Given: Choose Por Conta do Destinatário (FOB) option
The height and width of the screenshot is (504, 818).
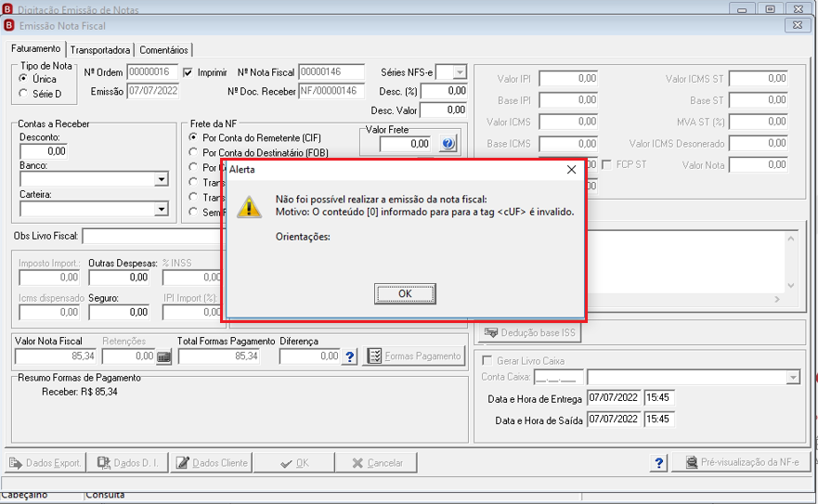Looking at the screenshot, I should (x=193, y=152).
